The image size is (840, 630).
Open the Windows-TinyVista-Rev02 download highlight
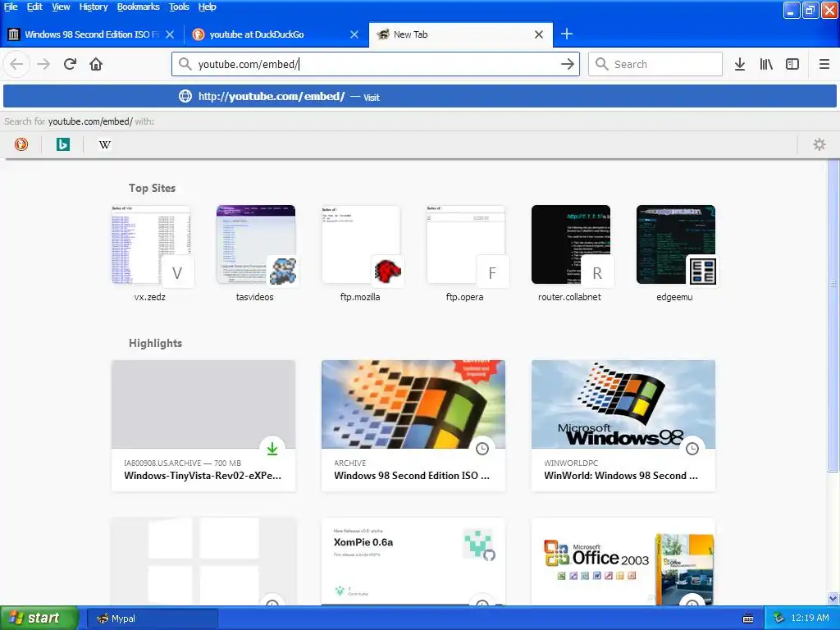coord(203,426)
